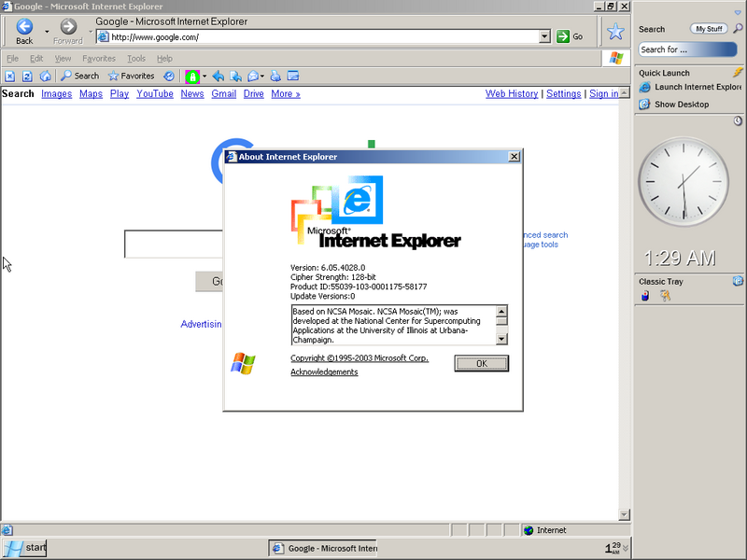Open the Drive link
This screenshot has height=560, width=747.
coord(253,94)
